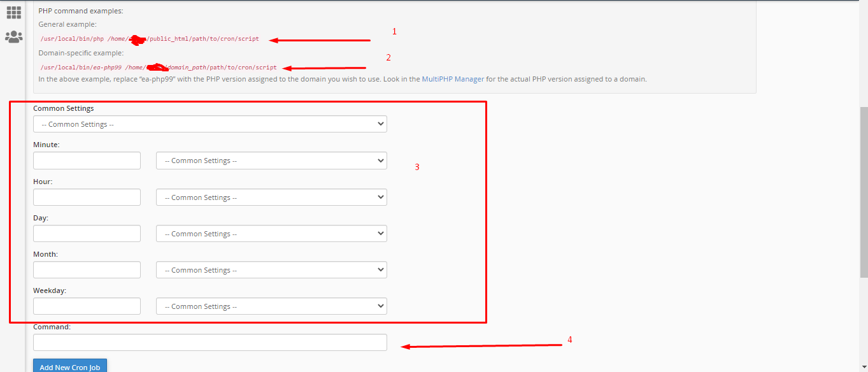Click inside the Day input field

[87, 233]
